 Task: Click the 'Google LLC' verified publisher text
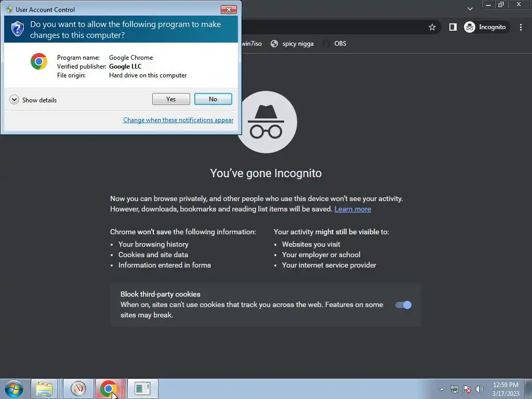click(x=125, y=66)
